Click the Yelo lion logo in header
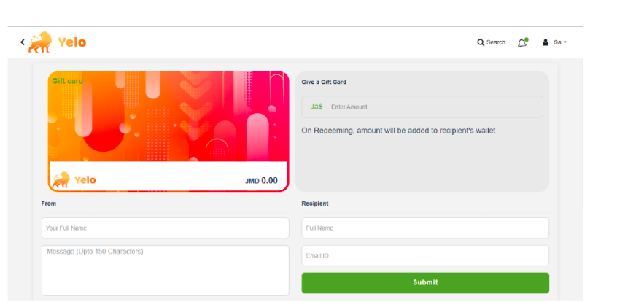The image size is (644, 302). (x=40, y=42)
